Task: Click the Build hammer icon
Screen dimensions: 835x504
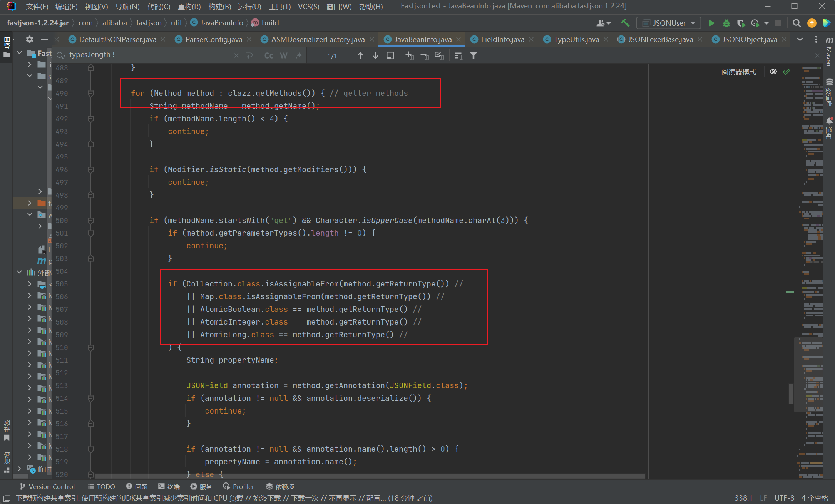Action: (625, 23)
